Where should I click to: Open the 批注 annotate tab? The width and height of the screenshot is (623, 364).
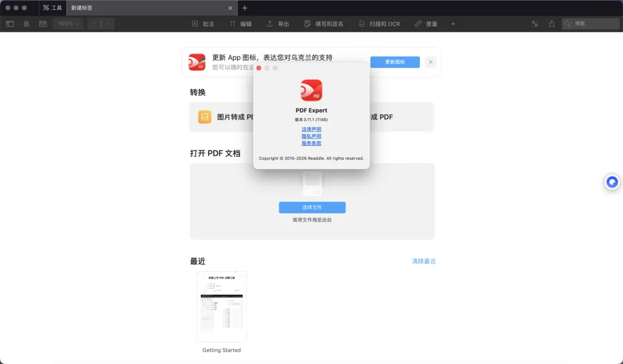tap(203, 24)
